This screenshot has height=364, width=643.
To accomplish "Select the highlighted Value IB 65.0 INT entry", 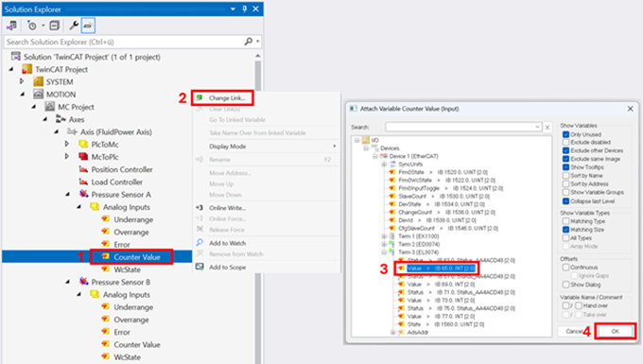I will pyautogui.click(x=441, y=269).
